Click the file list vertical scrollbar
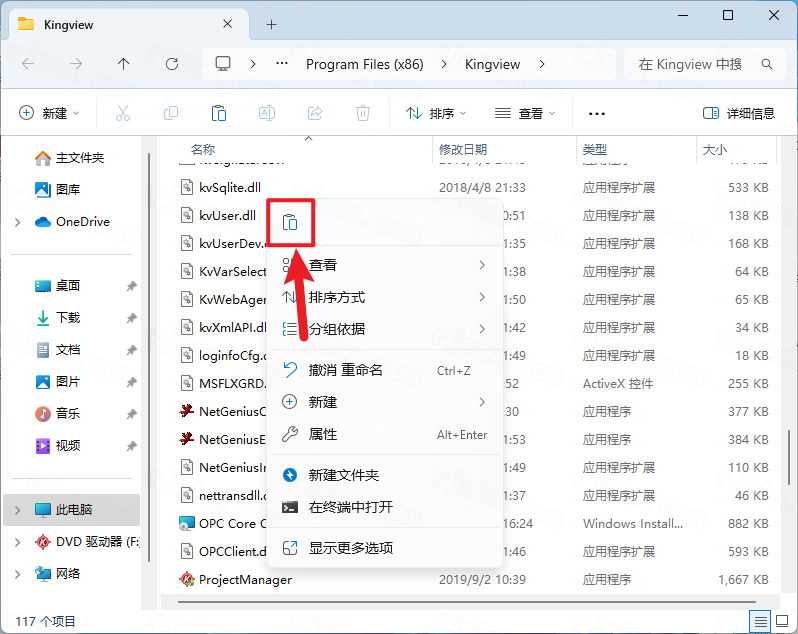Image resolution: width=798 pixels, height=634 pixels. [789, 457]
